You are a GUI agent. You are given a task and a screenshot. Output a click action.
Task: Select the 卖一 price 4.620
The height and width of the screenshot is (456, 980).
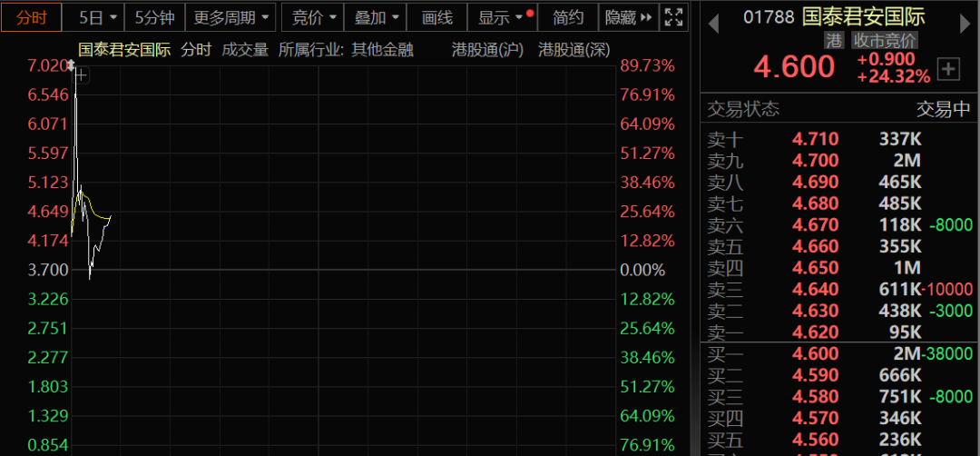(x=816, y=332)
